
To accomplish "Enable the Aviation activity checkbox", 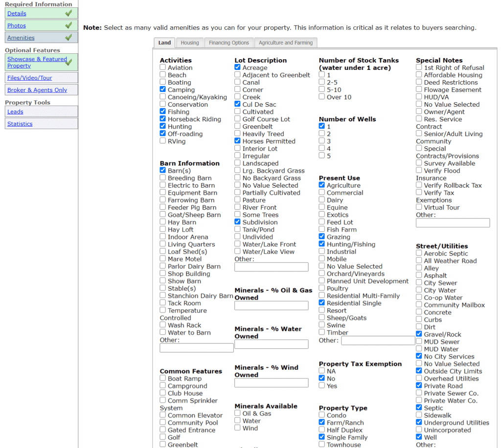I will [163, 68].
